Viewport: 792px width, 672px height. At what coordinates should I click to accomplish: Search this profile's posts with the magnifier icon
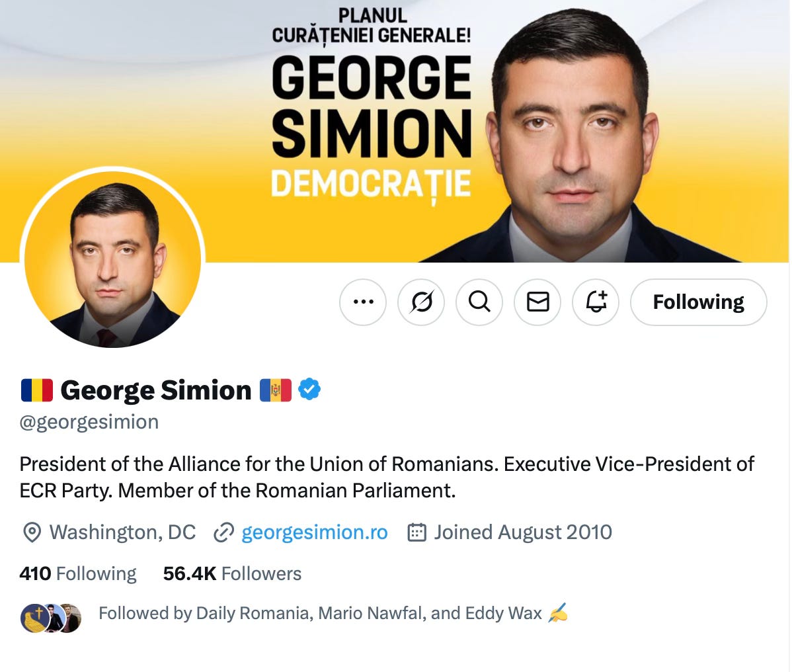pos(479,302)
